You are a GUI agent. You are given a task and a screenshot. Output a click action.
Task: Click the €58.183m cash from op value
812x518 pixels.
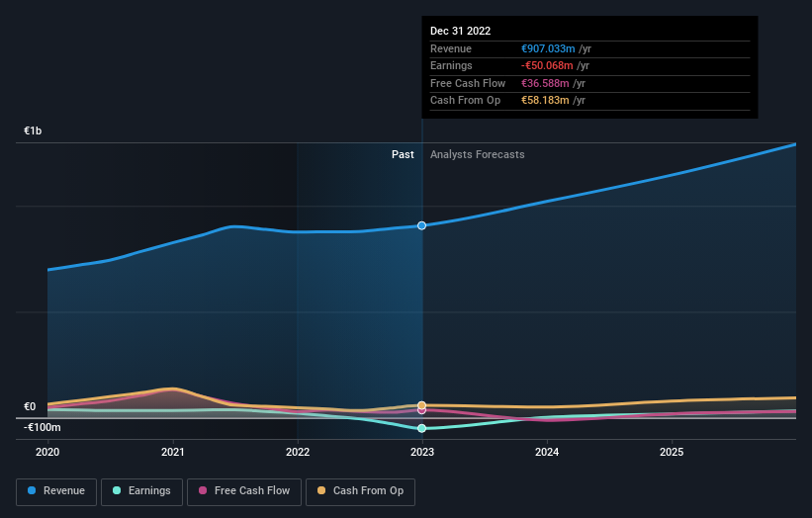(545, 101)
